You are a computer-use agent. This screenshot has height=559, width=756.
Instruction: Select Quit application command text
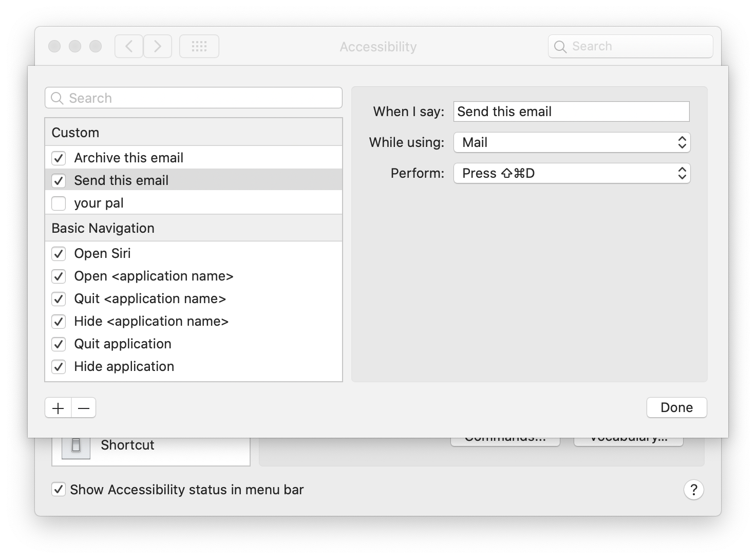(x=123, y=344)
